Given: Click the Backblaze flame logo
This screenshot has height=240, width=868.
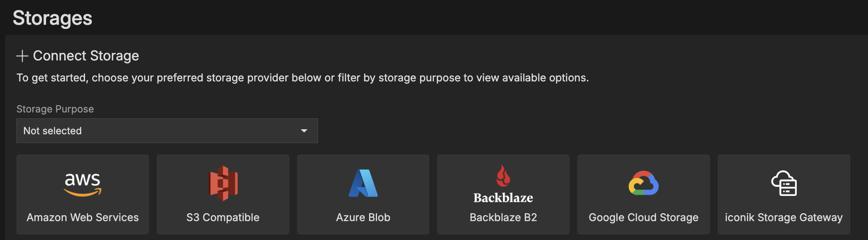Looking at the screenshot, I should point(503,176).
